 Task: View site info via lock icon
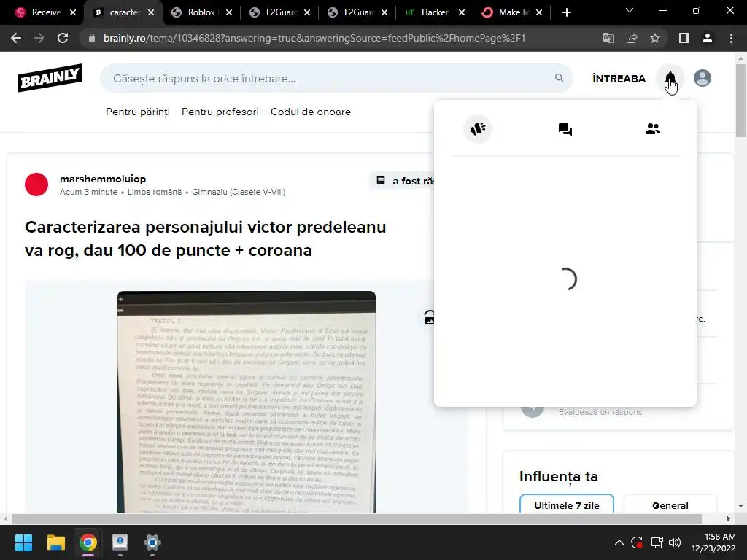pos(92,38)
